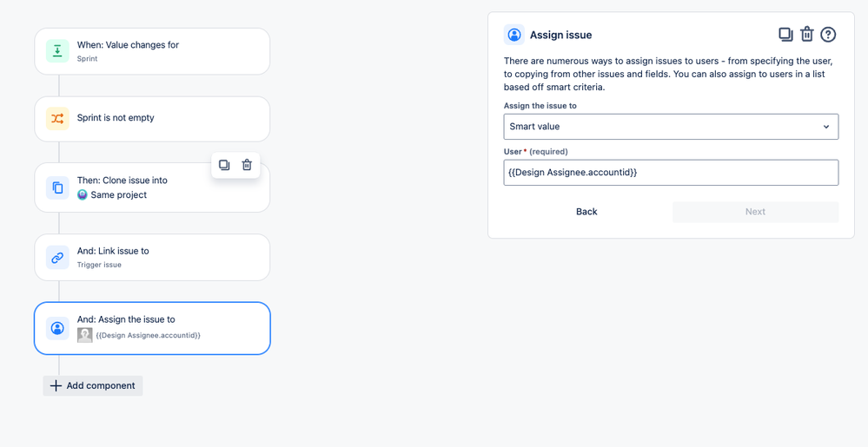
Task: Click the User smart value input field
Action: click(x=671, y=173)
